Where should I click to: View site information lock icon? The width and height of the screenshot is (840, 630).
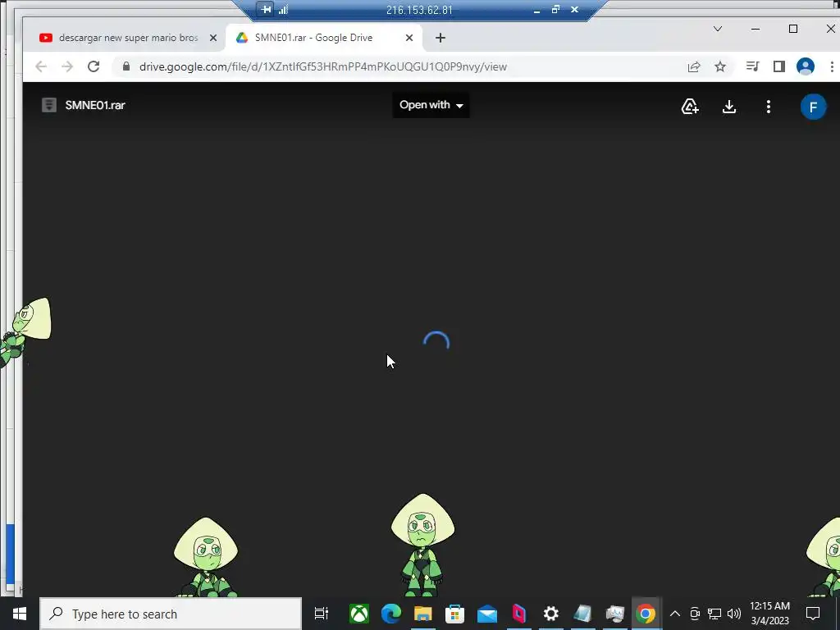(x=126, y=66)
